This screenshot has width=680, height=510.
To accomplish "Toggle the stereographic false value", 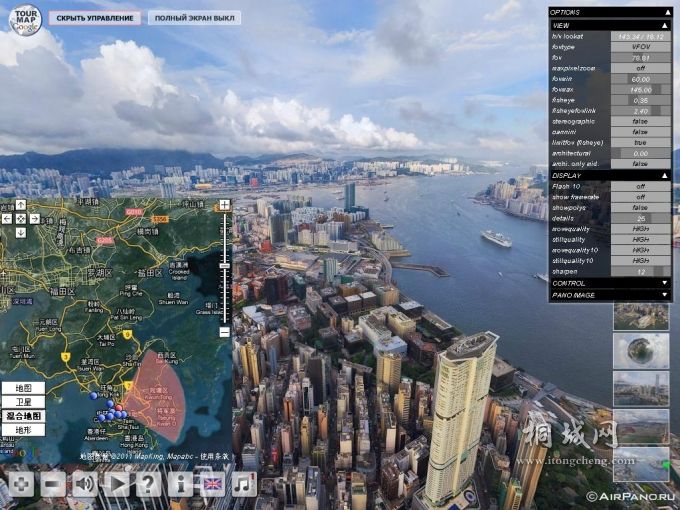I will (639, 121).
